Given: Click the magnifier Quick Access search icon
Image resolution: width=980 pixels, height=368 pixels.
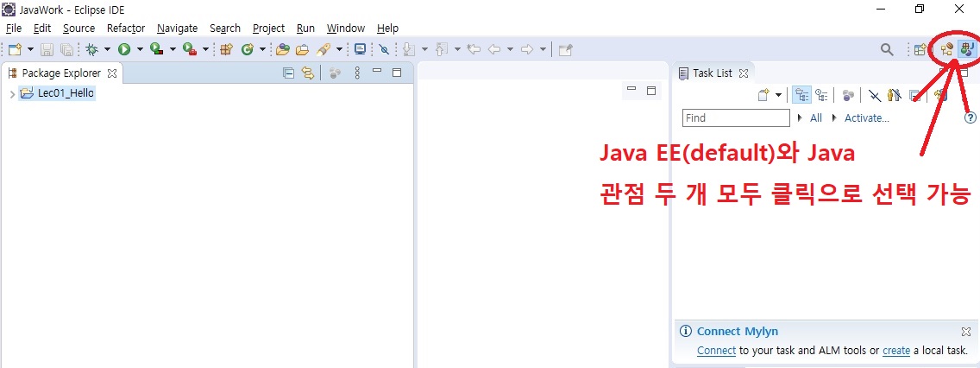Looking at the screenshot, I should tap(887, 49).
